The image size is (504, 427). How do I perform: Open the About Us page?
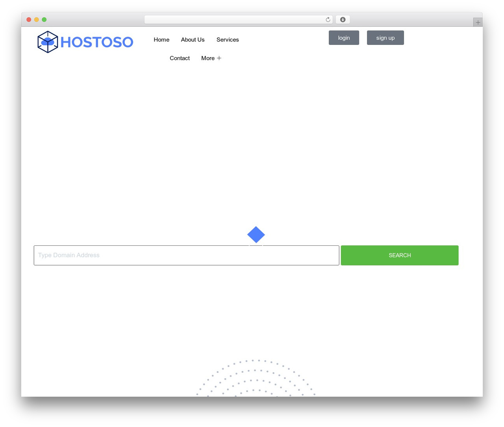pos(193,39)
